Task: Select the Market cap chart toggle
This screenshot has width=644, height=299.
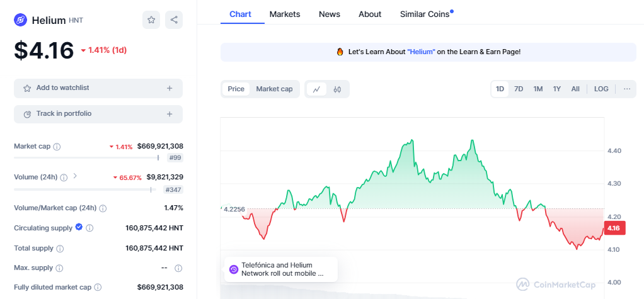Action: (274, 89)
